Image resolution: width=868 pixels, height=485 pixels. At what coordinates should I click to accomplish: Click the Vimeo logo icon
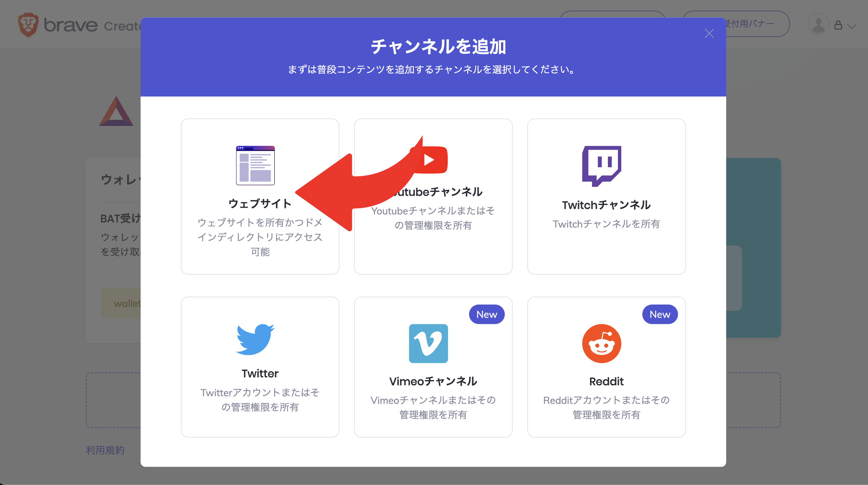tap(428, 343)
